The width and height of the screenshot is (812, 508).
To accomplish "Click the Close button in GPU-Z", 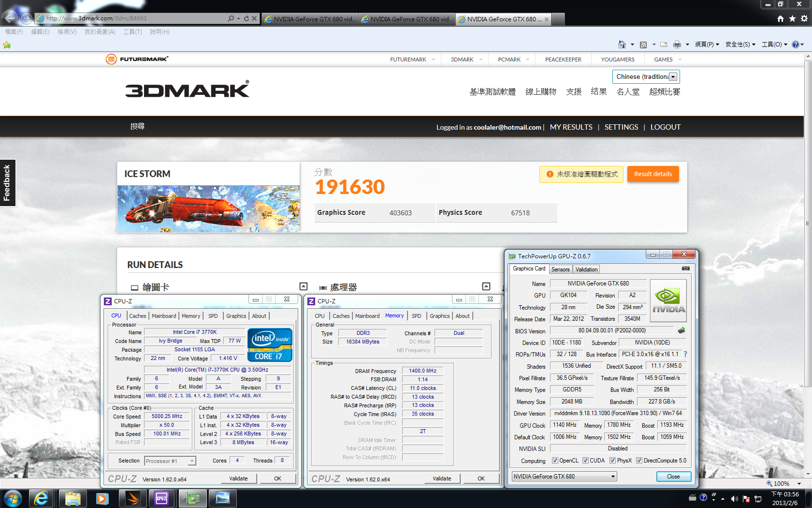I will (673, 477).
